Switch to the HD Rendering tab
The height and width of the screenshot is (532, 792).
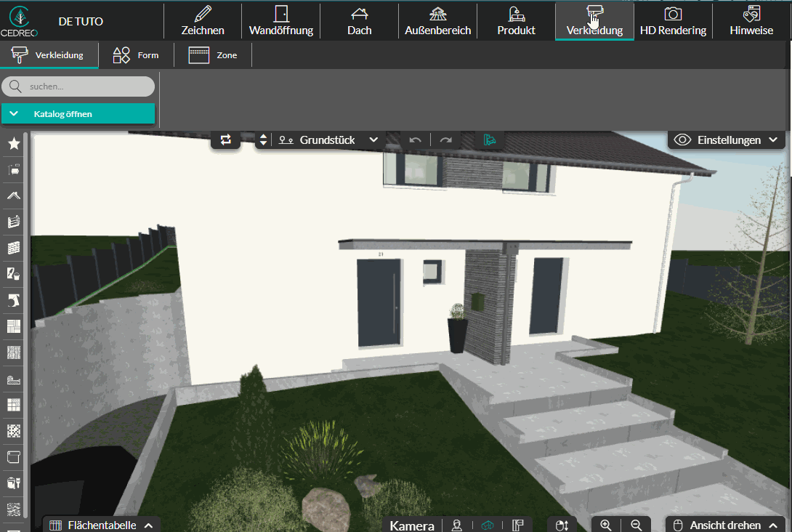click(x=673, y=21)
